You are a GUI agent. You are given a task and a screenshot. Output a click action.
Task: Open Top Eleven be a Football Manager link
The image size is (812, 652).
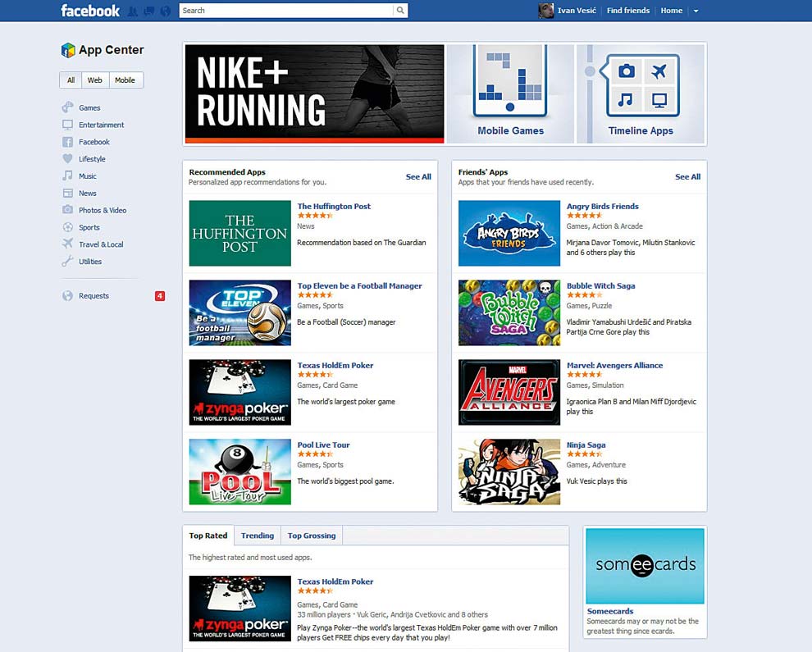[359, 286]
